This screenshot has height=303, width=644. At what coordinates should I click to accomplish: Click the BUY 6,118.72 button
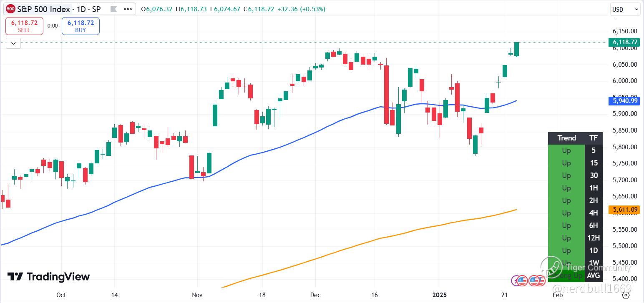[80, 26]
